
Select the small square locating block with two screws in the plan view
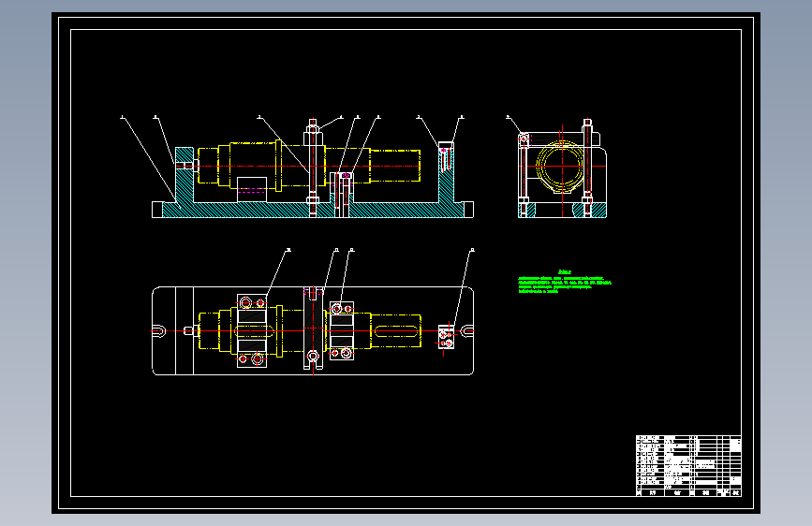tap(446, 337)
